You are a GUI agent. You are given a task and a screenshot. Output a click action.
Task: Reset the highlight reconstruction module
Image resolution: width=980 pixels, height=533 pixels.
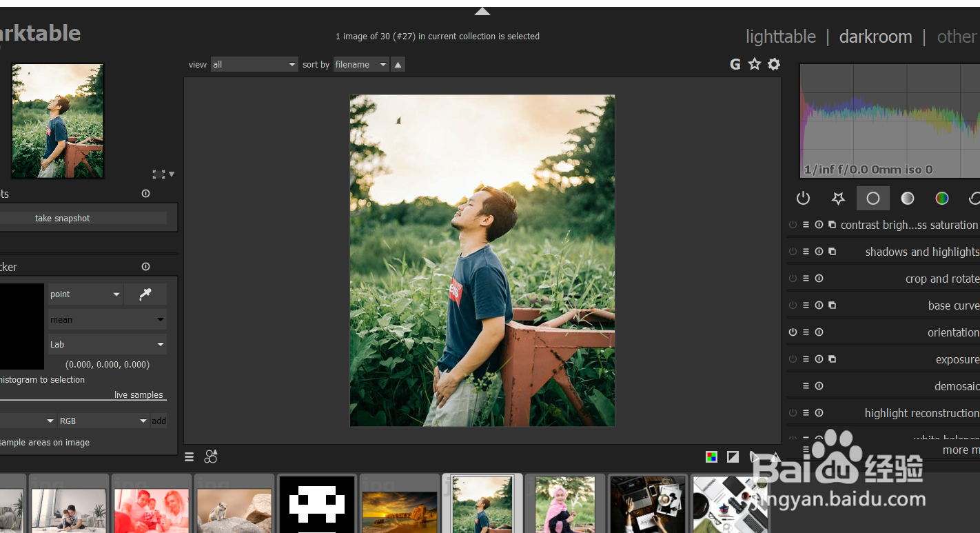click(x=819, y=413)
